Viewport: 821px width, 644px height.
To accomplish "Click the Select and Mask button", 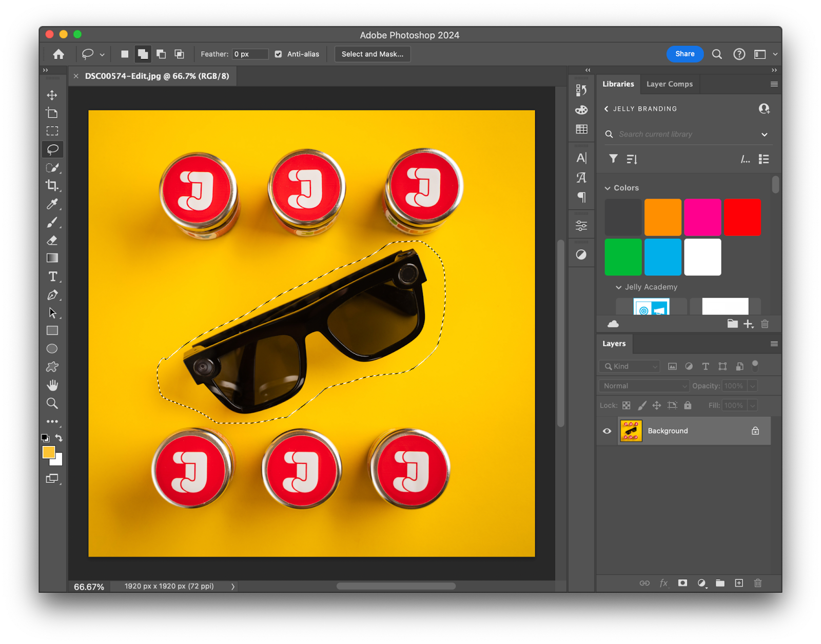I will click(x=373, y=54).
